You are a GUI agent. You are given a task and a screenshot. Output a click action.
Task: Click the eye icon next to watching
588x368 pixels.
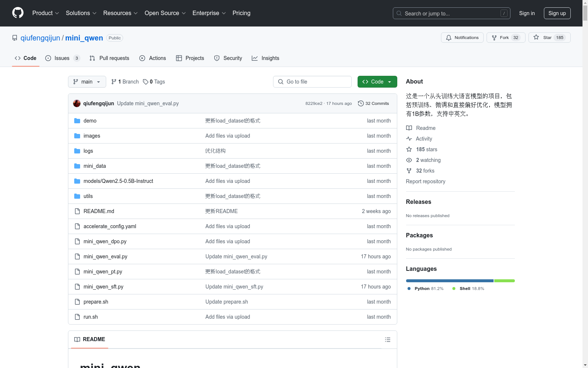tap(409, 160)
